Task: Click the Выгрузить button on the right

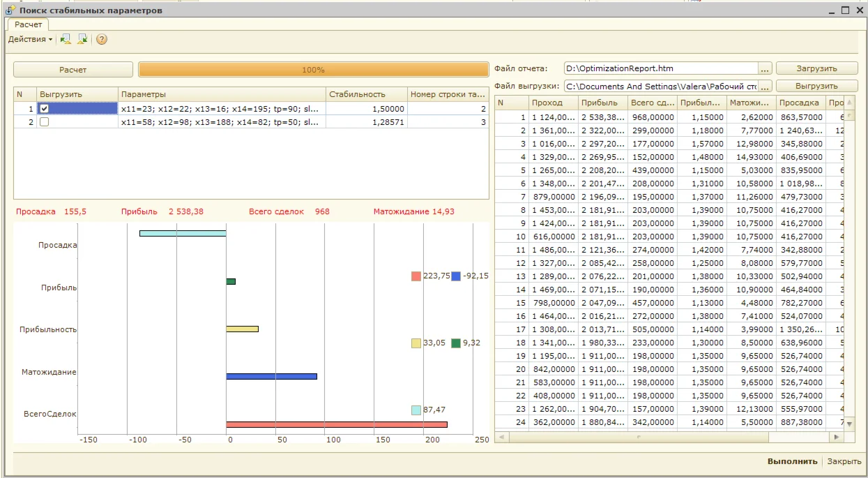Action: tap(816, 86)
